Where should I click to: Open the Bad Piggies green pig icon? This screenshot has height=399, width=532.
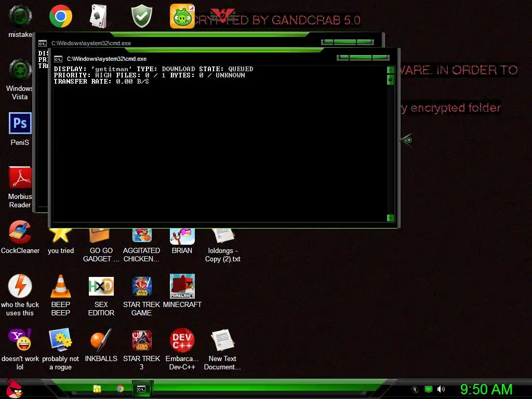point(182,16)
